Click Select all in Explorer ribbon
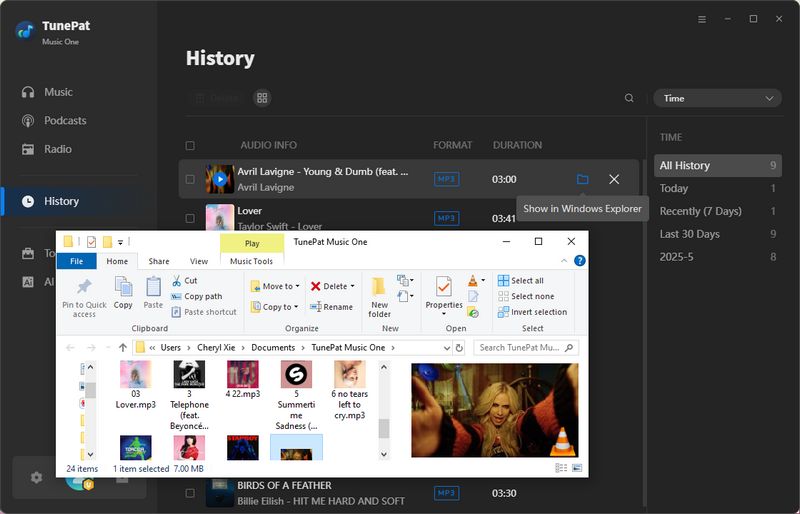The height and width of the screenshot is (514, 800). (x=526, y=281)
